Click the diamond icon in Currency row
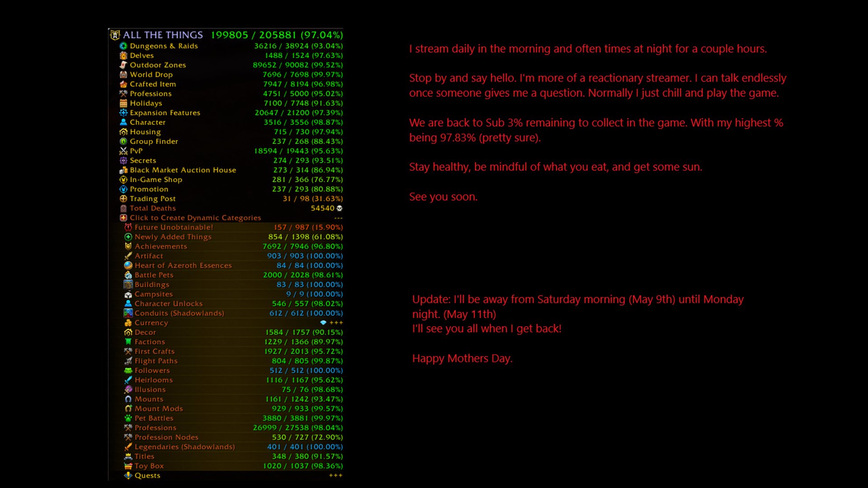 coord(323,323)
